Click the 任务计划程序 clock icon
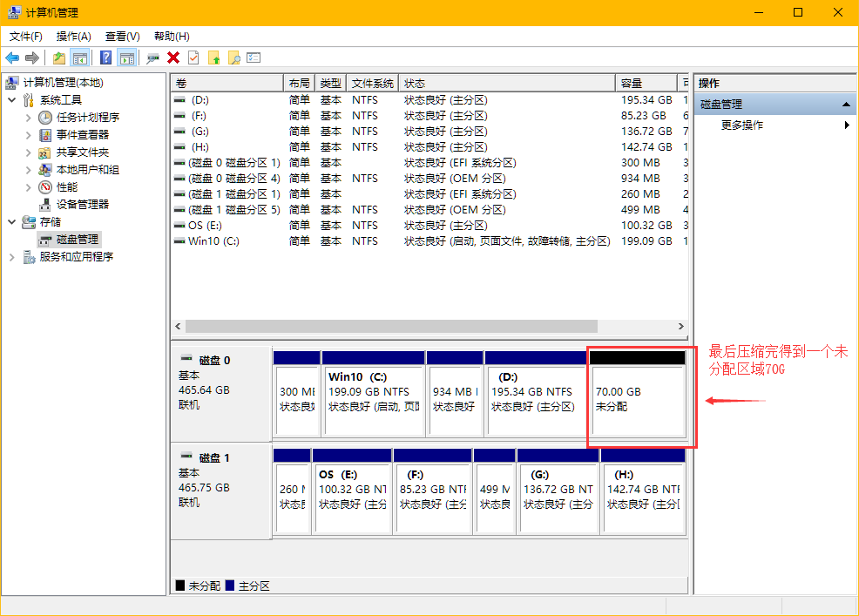Image resolution: width=859 pixels, height=616 pixels. [x=45, y=118]
